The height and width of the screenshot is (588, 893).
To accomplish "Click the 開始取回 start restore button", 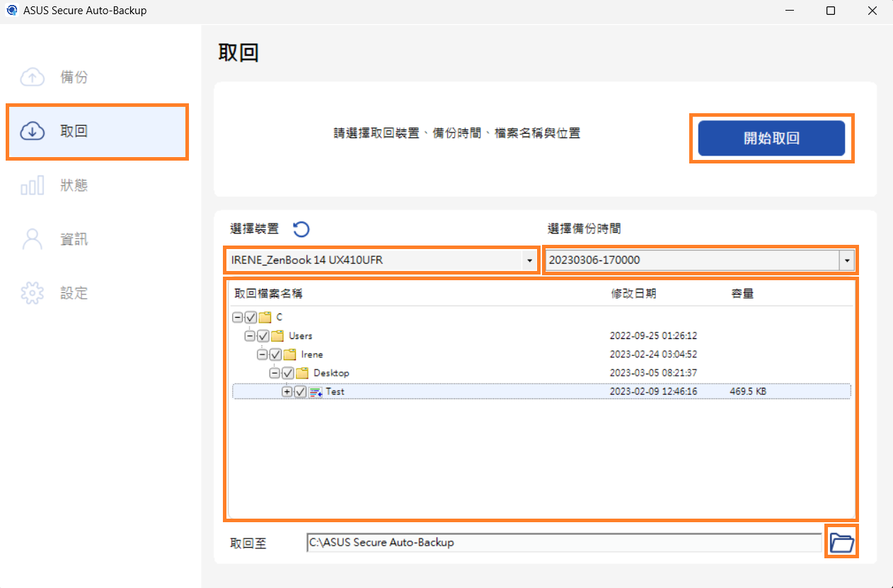I will click(x=771, y=138).
